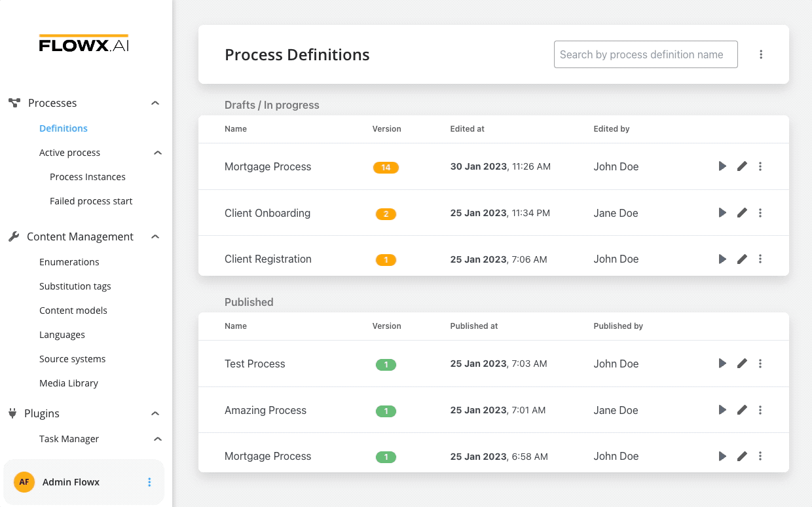Navigate to Process Instances

coord(87,176)
